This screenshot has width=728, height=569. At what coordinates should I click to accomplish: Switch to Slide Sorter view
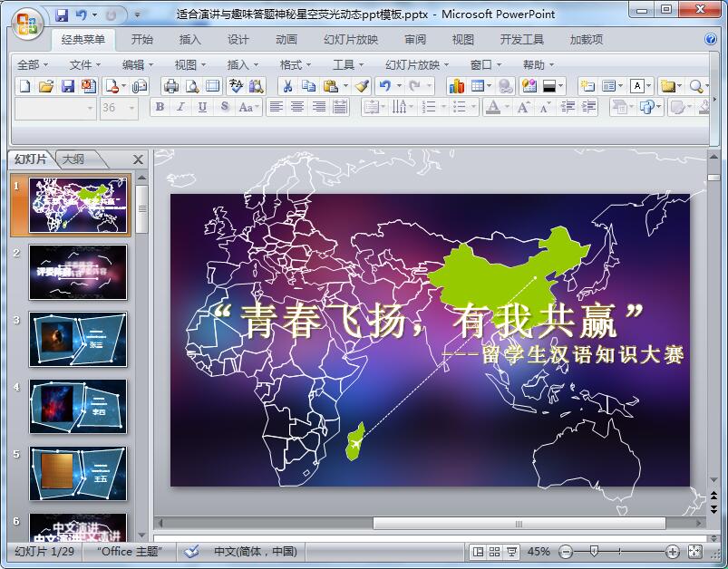(x=494, y=552)
